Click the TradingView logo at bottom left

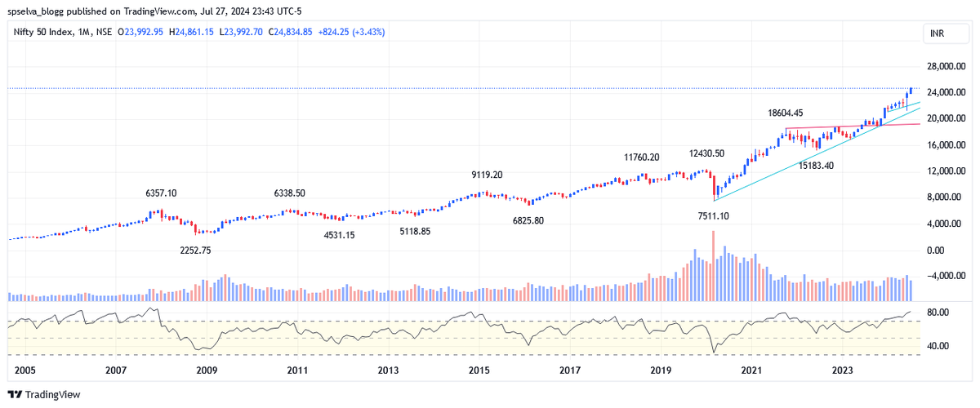point(43,395)
